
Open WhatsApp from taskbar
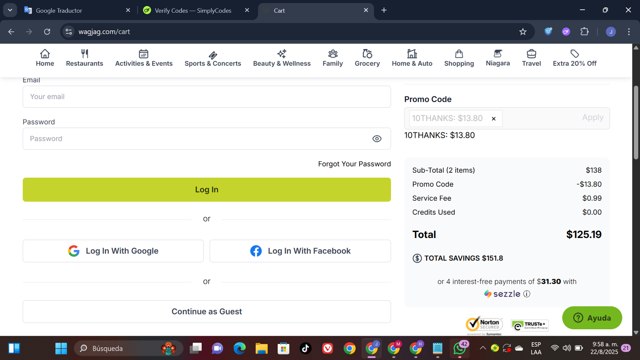[460, 348]
